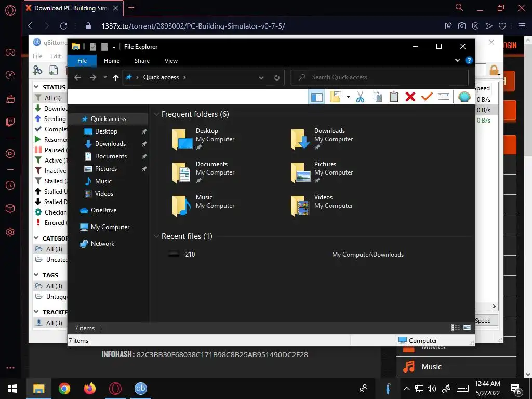
Task: Open qBittorrent from the taskbar
Action: pos(140,389)
